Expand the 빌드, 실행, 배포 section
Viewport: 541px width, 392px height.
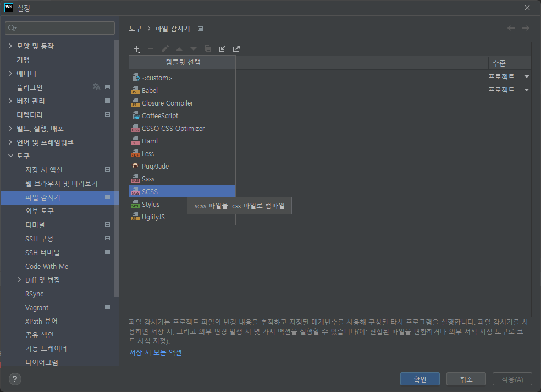pyautogui.click(x=10, y=128)
